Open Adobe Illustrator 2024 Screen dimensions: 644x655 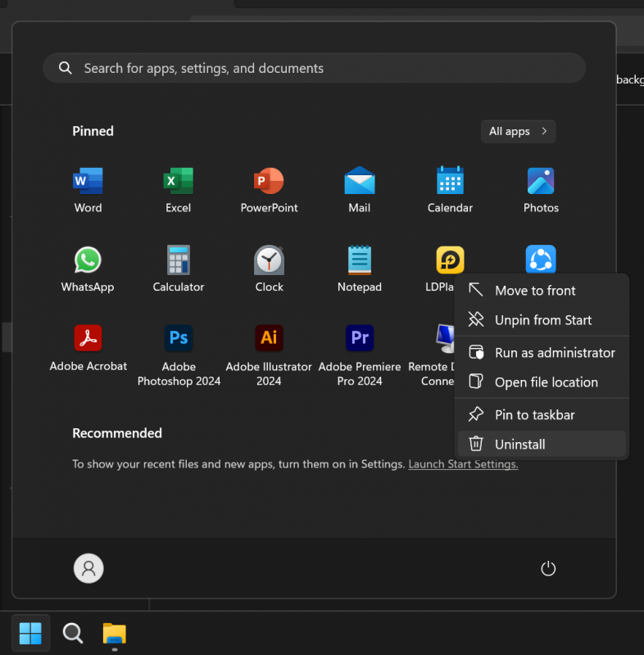click(269, 355)
